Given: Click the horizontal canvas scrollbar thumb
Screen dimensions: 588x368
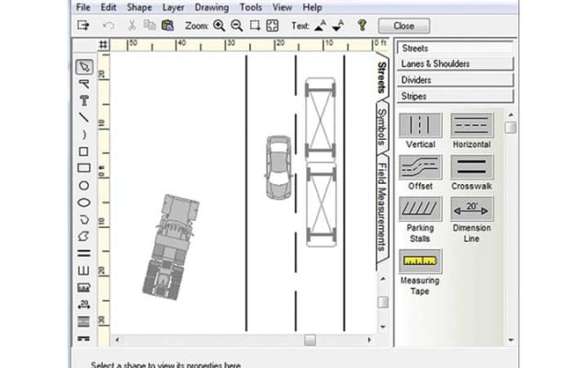Looking at the screenshot, I should [x=311, y=339].
